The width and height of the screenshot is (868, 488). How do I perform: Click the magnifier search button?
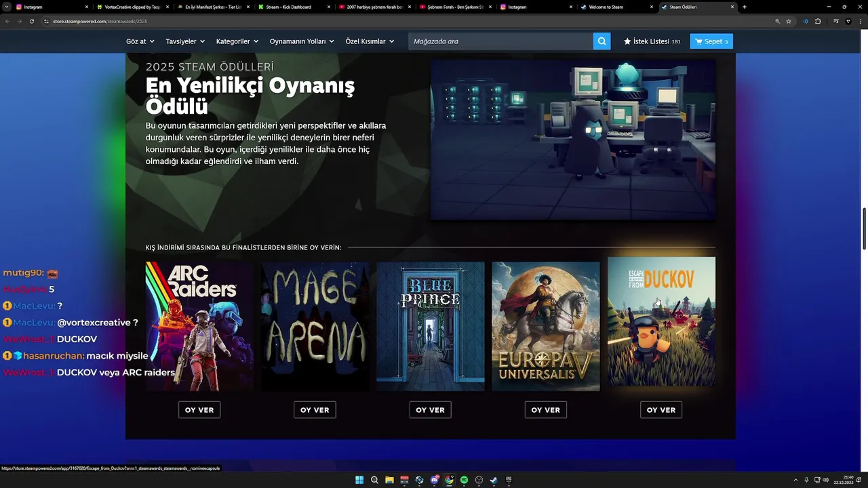601,41
